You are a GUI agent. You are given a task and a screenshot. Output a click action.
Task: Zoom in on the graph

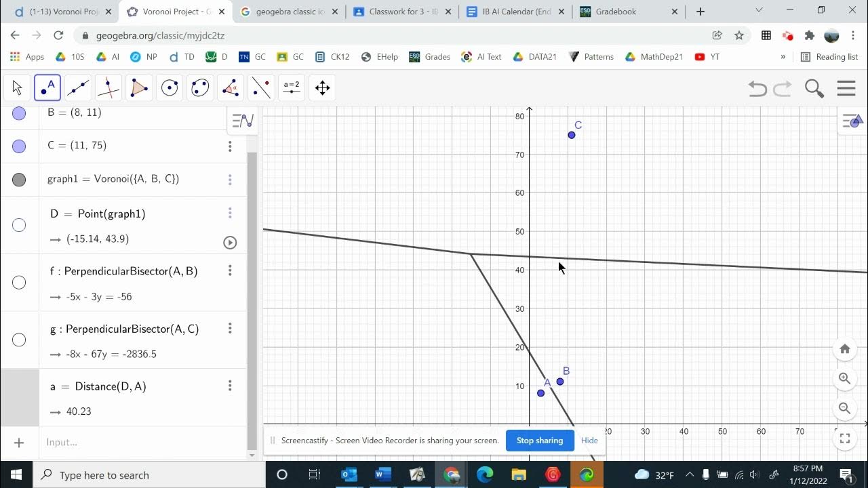click(x=845, y=379)
